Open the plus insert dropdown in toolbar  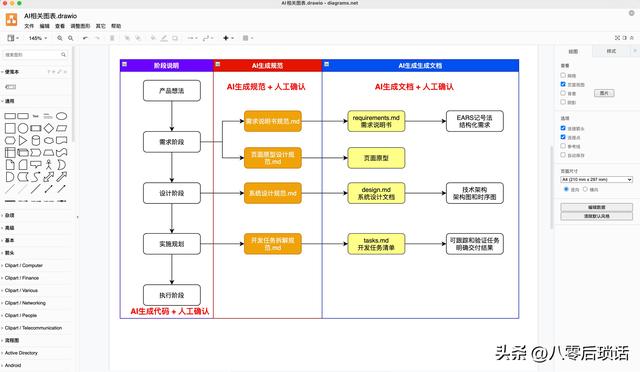228,38
